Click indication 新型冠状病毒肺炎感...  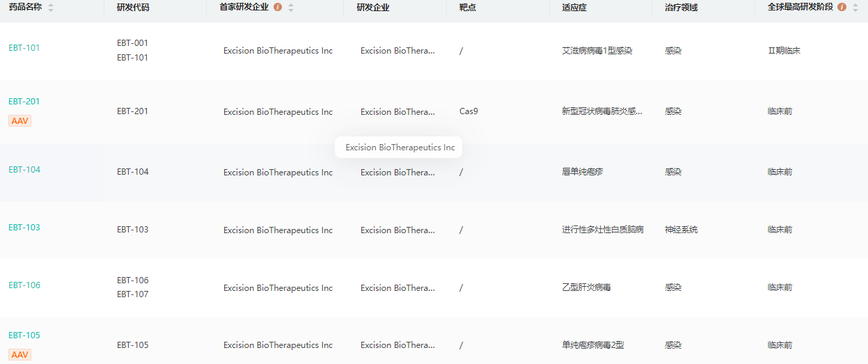pos(602,111)
